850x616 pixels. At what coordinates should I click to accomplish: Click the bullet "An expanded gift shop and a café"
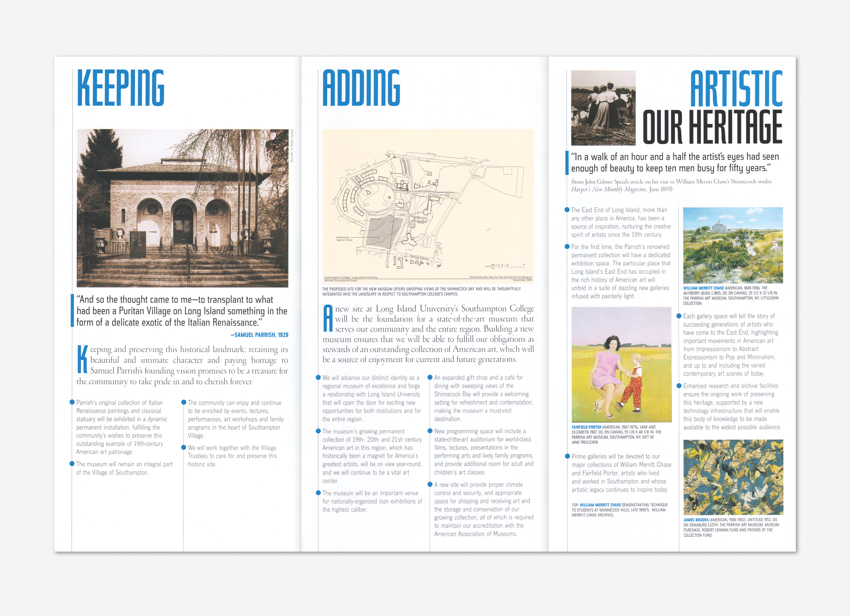[483, 398]
